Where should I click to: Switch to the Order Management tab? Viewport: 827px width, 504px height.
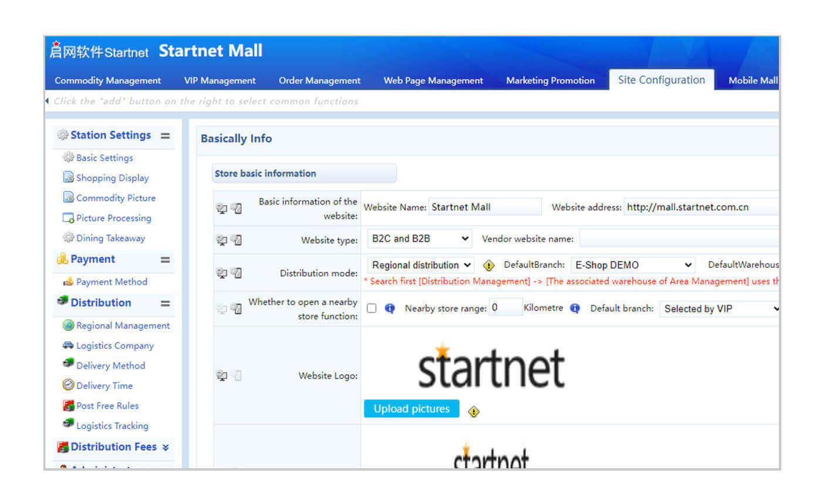[320, 80]
